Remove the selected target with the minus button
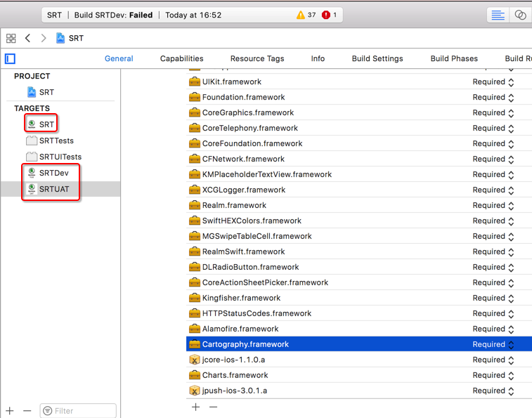This screenshot has width=532, height=418. (27, 411)
